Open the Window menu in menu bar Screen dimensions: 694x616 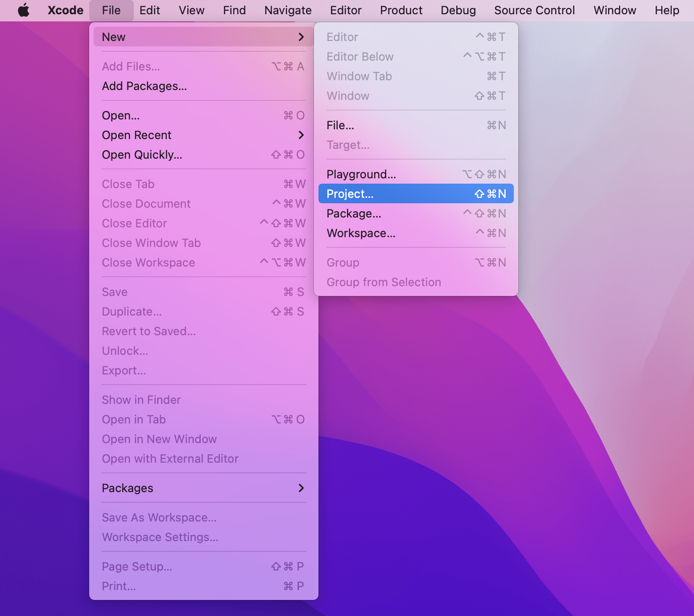[615, 10]
